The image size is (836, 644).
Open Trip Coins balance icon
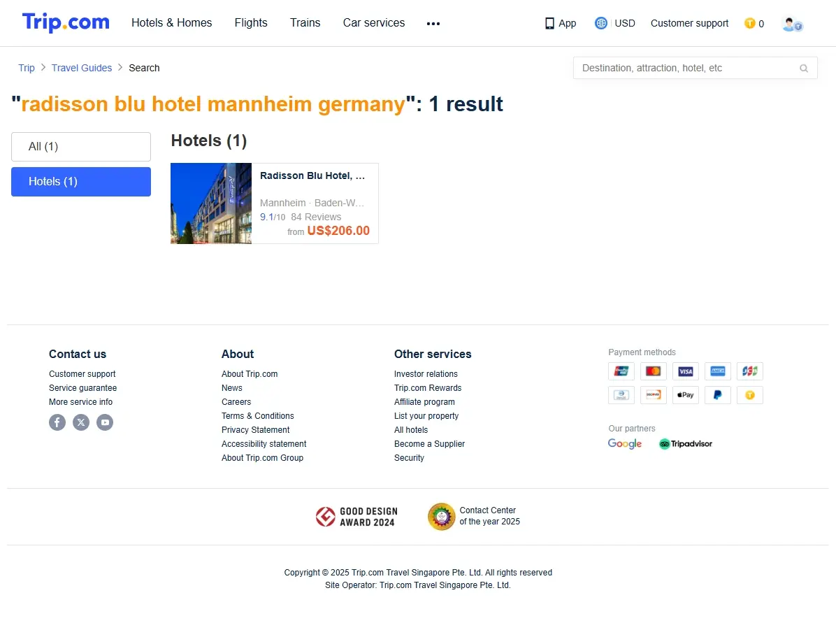(749, 23)
